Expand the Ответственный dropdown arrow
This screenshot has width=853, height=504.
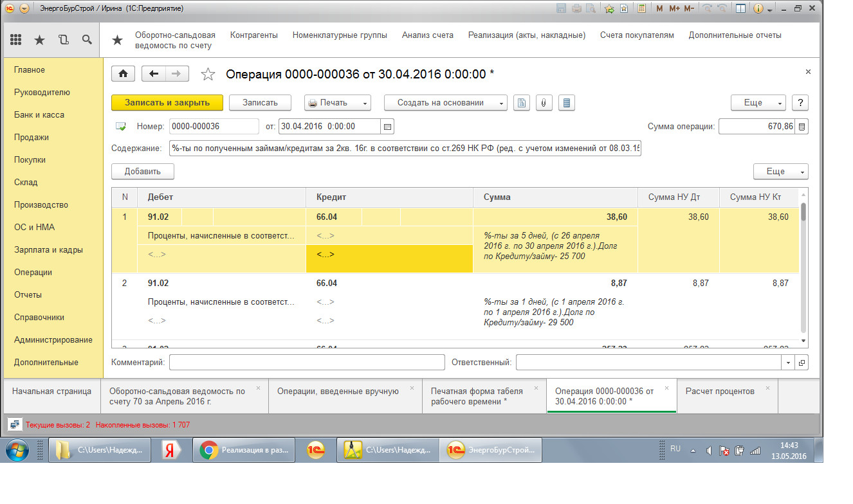pyautogui.click(x=789, y=363)
